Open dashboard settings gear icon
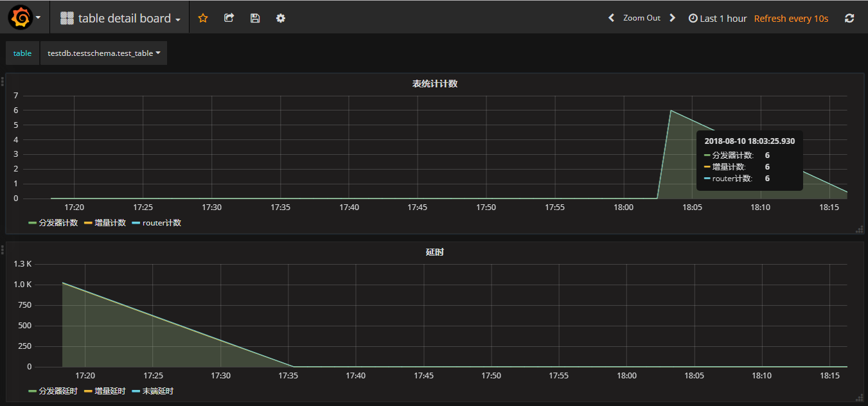 pyautogui.click(x=281, y=18)
